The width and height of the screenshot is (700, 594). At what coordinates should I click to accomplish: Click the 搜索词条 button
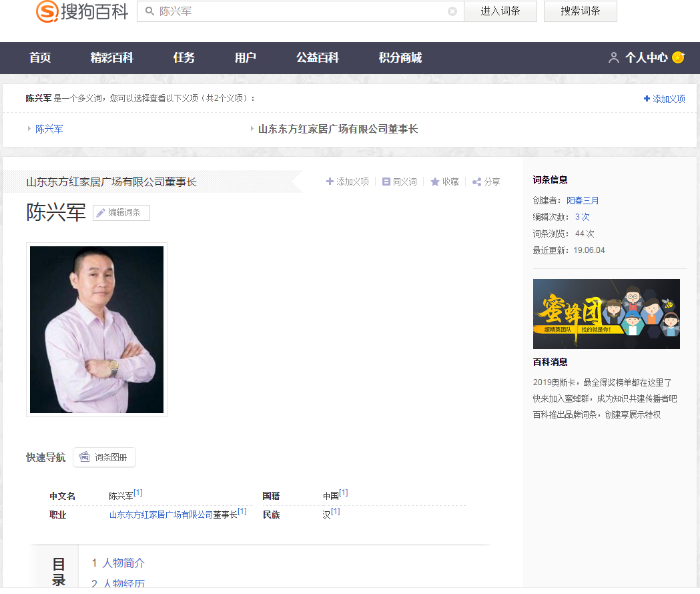581,11
